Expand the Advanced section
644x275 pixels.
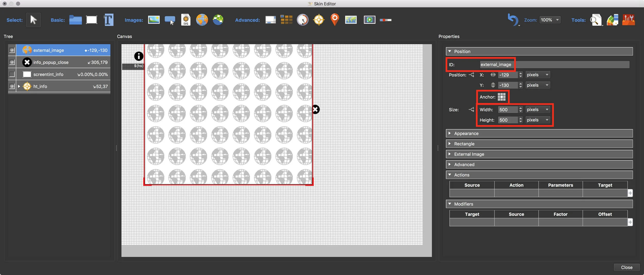(x=539, y=164)
